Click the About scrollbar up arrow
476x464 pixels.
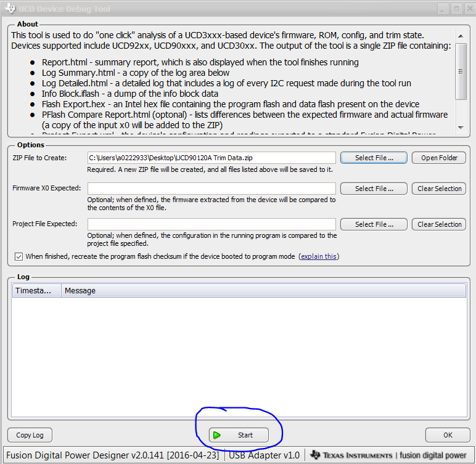(461, 36)
